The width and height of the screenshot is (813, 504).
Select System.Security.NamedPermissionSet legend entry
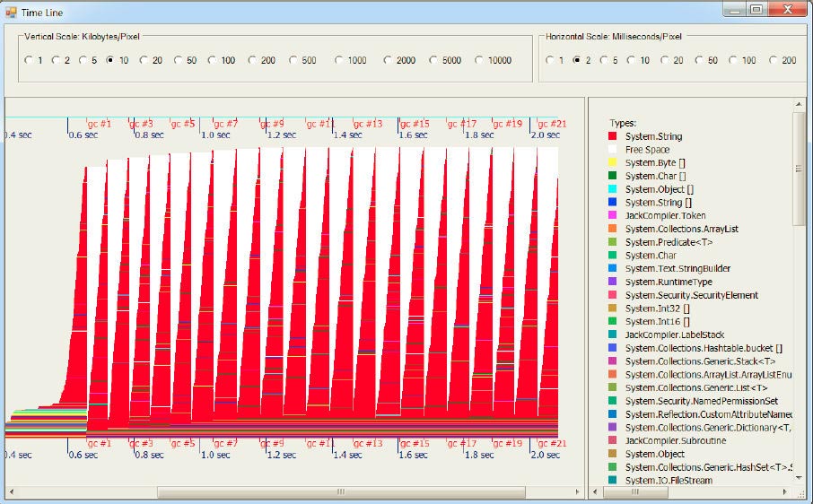[702, 401]
